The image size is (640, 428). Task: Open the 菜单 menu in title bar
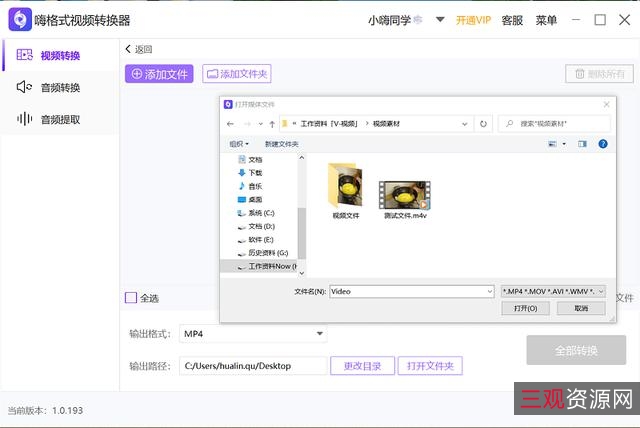pos(546,20)
